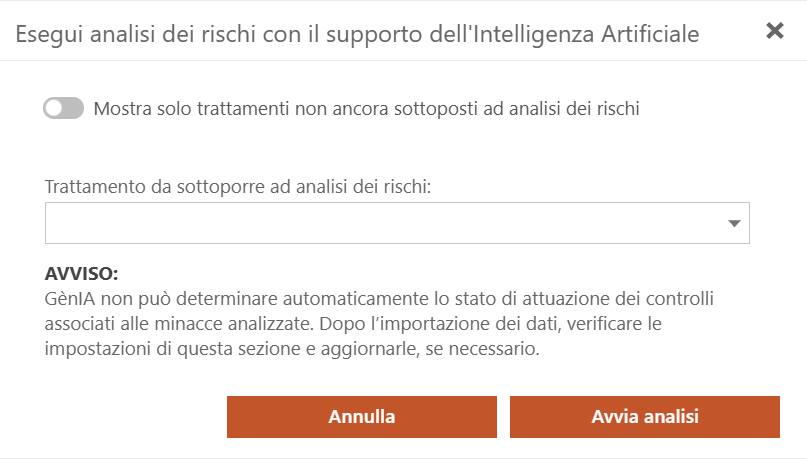Dismiss the dialog using the top-right X
The width and height of the screenshot is (807, 459).
(774, 31)
